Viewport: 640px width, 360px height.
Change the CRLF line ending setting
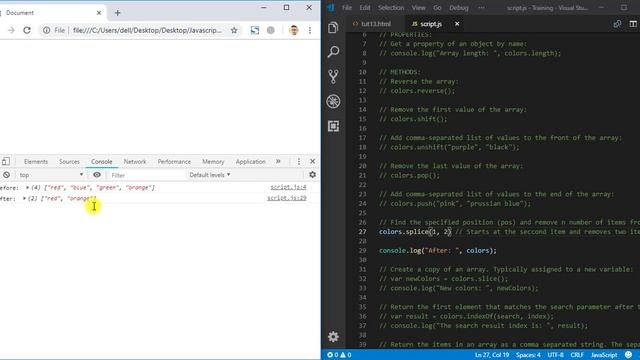coord(577,355)
